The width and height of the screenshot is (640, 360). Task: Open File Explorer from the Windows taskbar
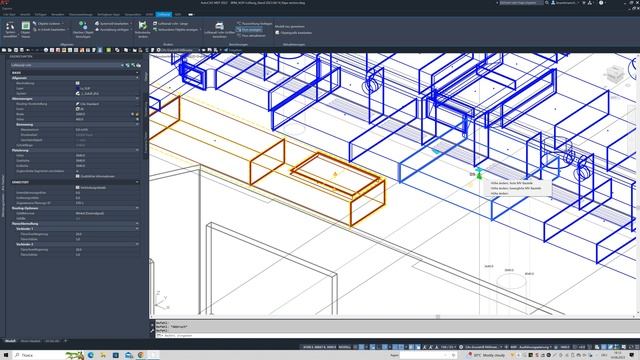(103, 355)
